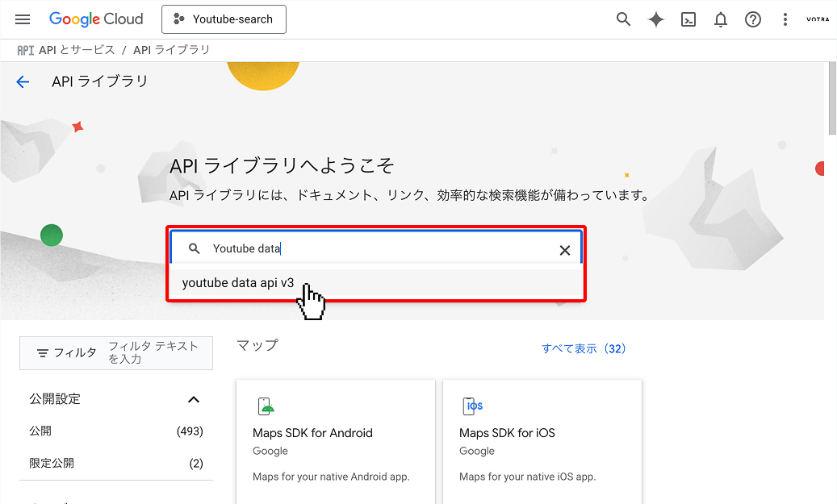Click the フィルタ filter icon

click(43, 353)
